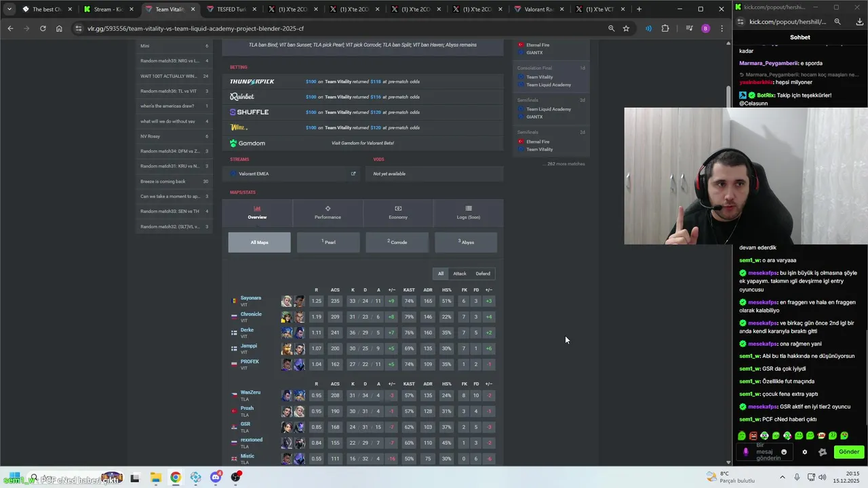Click the vlr.gg address bar URL
The height and width of the screenshot is (488, 868).
[x=195, y=28]
